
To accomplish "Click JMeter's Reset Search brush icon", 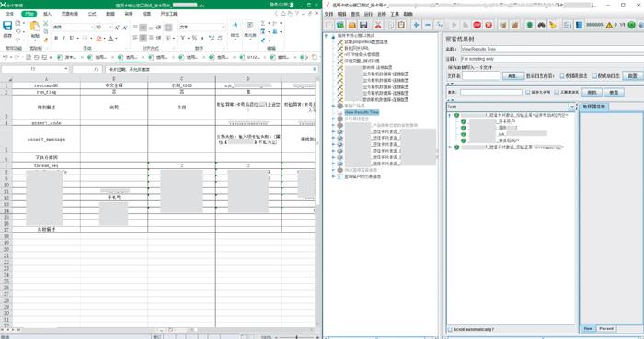I will [553, 26].
